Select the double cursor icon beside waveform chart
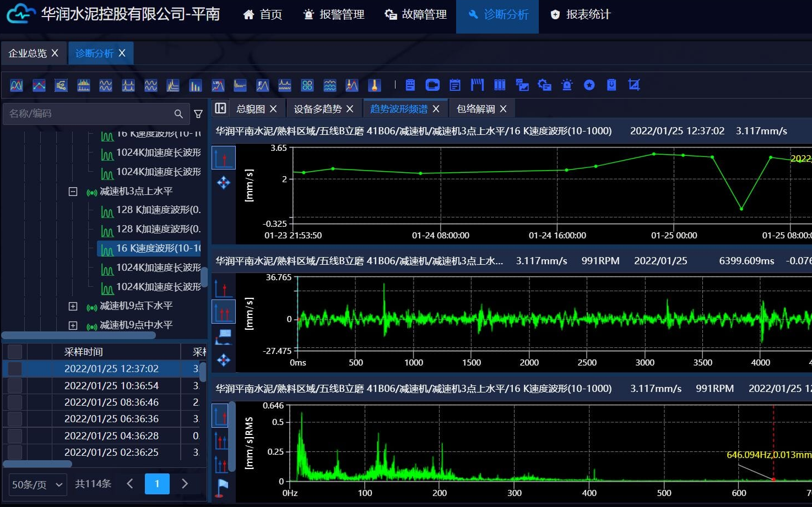This screenshot has width=812, height=507. click(224, 313)
